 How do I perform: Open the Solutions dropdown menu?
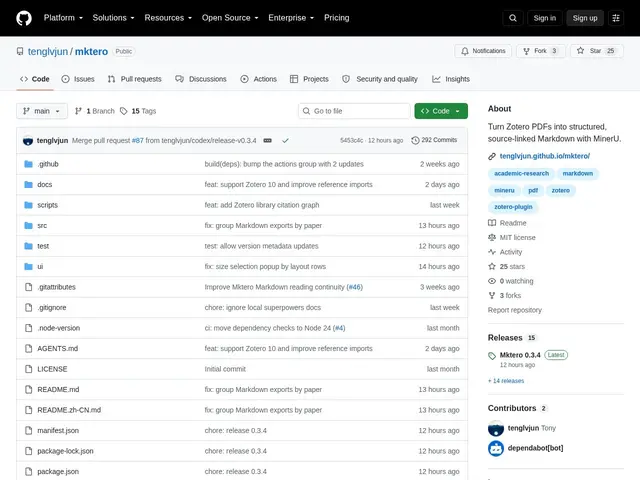click(113, 18)
